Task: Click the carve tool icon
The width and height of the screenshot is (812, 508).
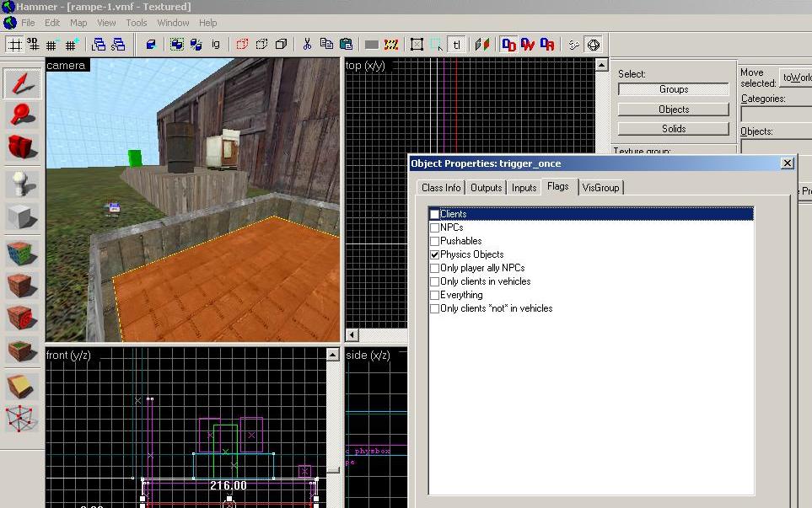Action: 151,45
